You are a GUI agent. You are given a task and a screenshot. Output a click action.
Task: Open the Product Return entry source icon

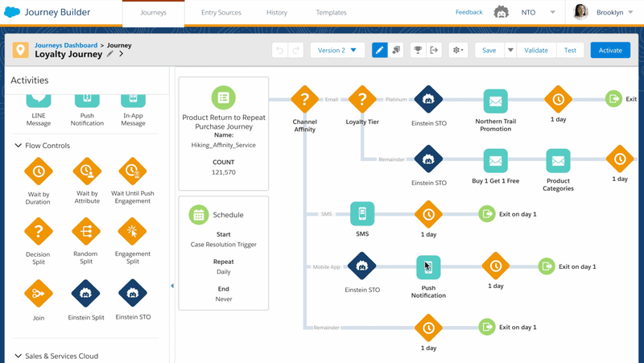coord(224,97)
